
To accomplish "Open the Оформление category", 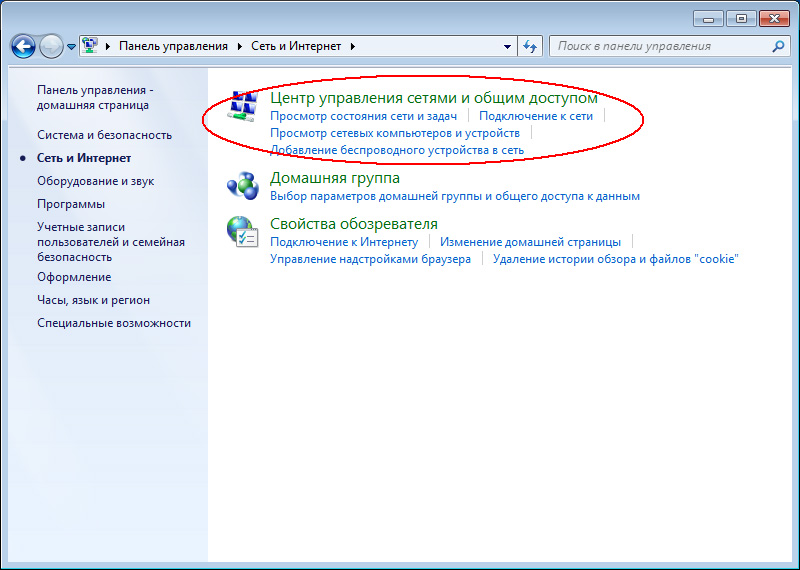I will point(74,277).
